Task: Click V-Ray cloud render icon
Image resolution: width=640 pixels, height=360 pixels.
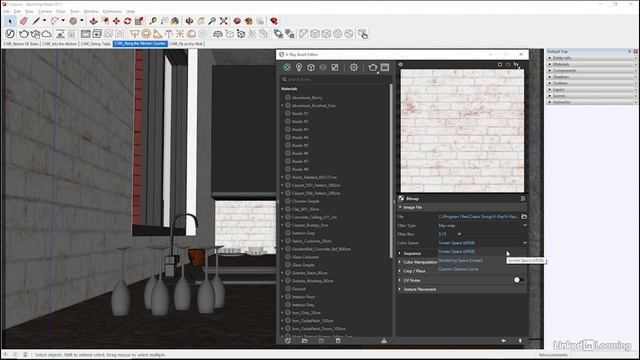Action: [47, 34]
